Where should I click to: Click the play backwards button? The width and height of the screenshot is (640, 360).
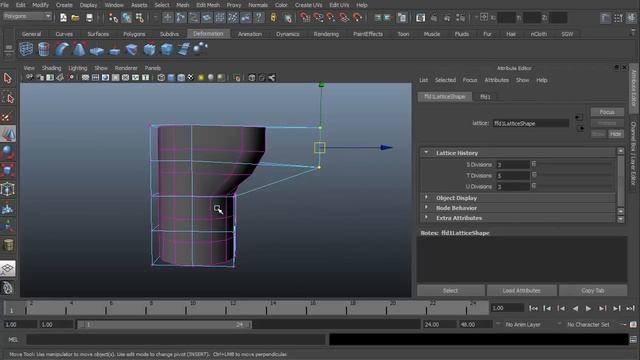[575, 309]
